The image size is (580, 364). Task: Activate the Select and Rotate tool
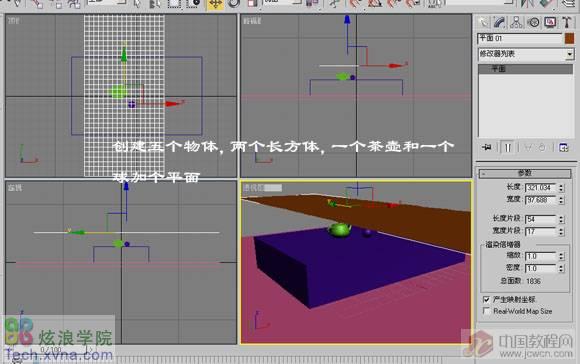point(234,4)
